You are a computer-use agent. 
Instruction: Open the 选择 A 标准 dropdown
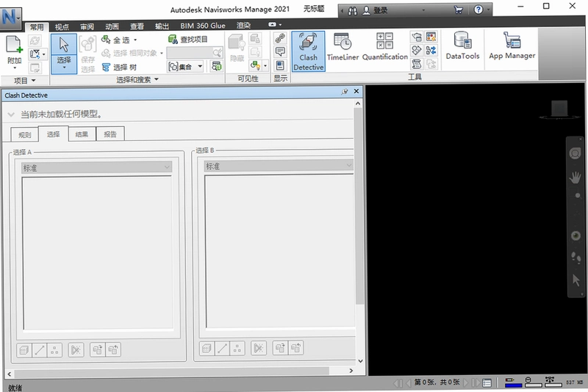(x=96, y=168)
